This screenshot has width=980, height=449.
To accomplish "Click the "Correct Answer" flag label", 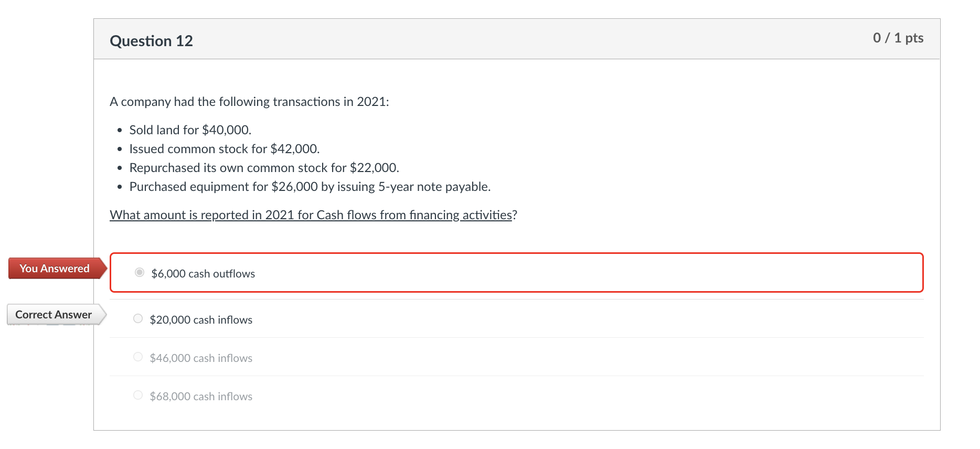I will click(53, 315).
